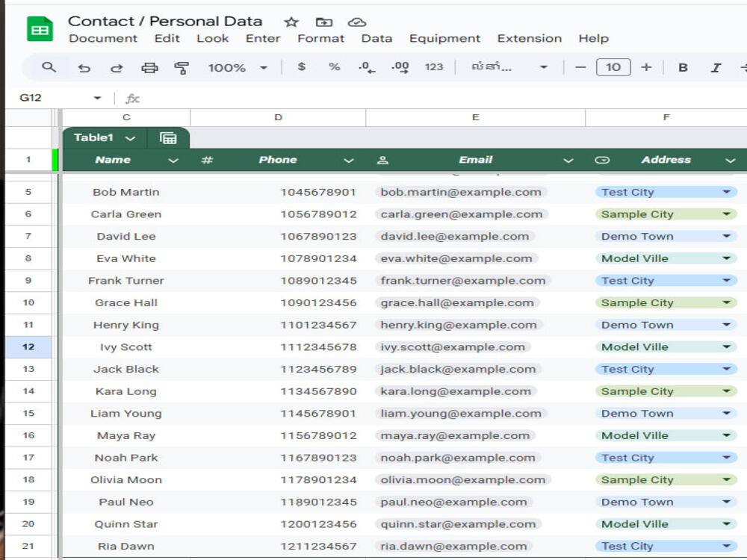This screenshot has width=747, height=560.
Task: Redo the last action
Action: tap(117, 68)
